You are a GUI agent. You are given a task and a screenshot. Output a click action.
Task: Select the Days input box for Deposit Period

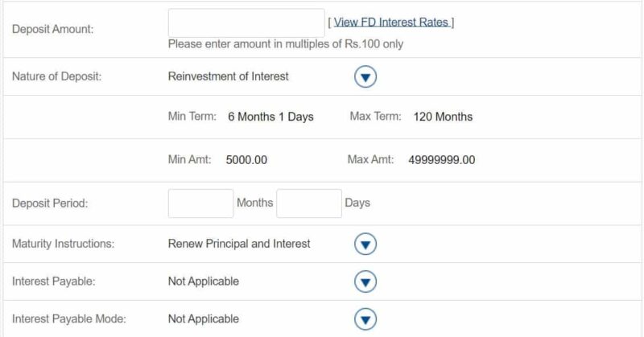(309, 203)
